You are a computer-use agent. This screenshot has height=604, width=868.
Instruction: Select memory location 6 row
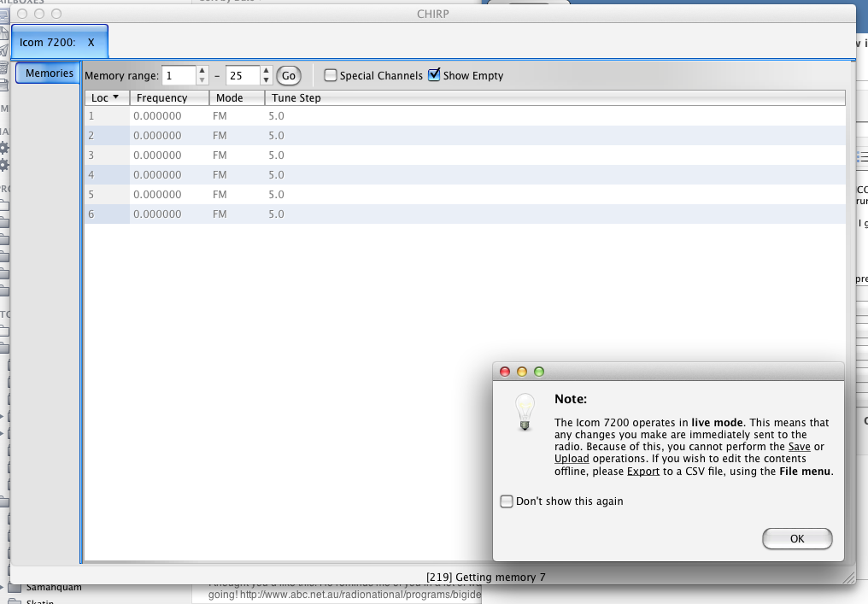point(465,214)
